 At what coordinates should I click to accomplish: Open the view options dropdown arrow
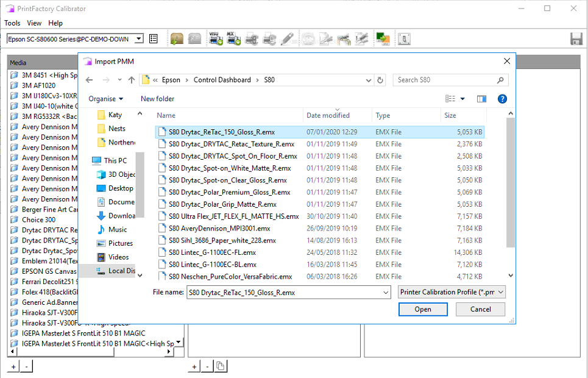tap(462, 99)
